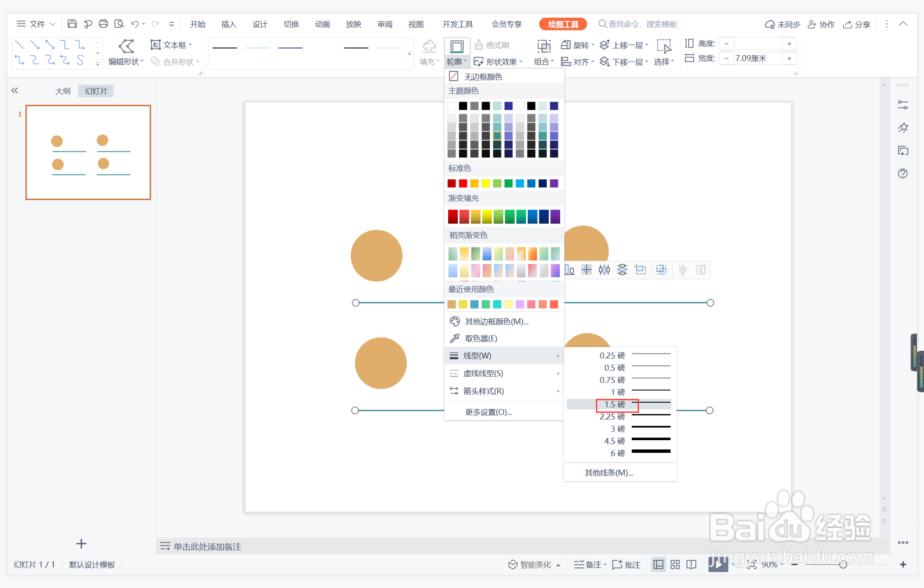
Task: Click the 协作 collaborate button
Action: tap(821, 24)
